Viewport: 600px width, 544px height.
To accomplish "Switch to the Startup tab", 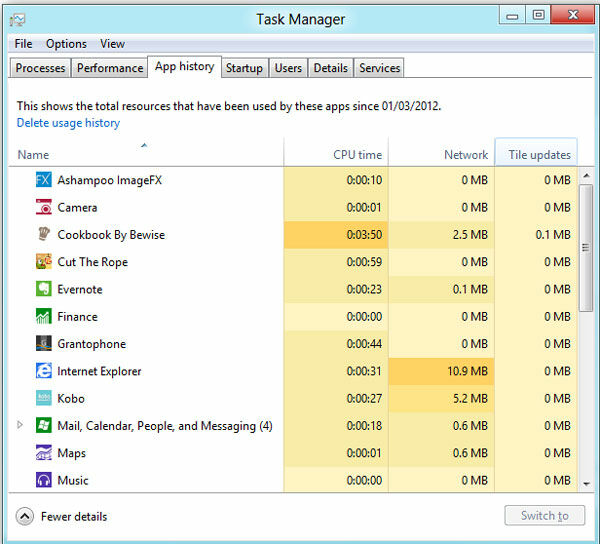I will [244, 68].
